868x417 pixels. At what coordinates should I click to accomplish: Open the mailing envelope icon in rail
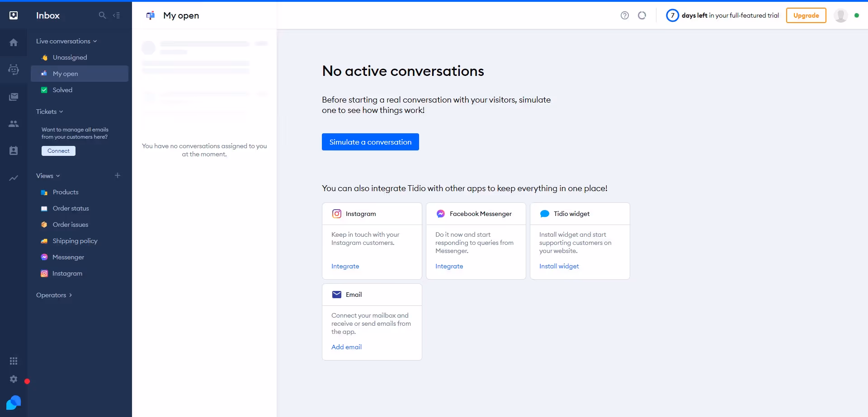[14, 97]
